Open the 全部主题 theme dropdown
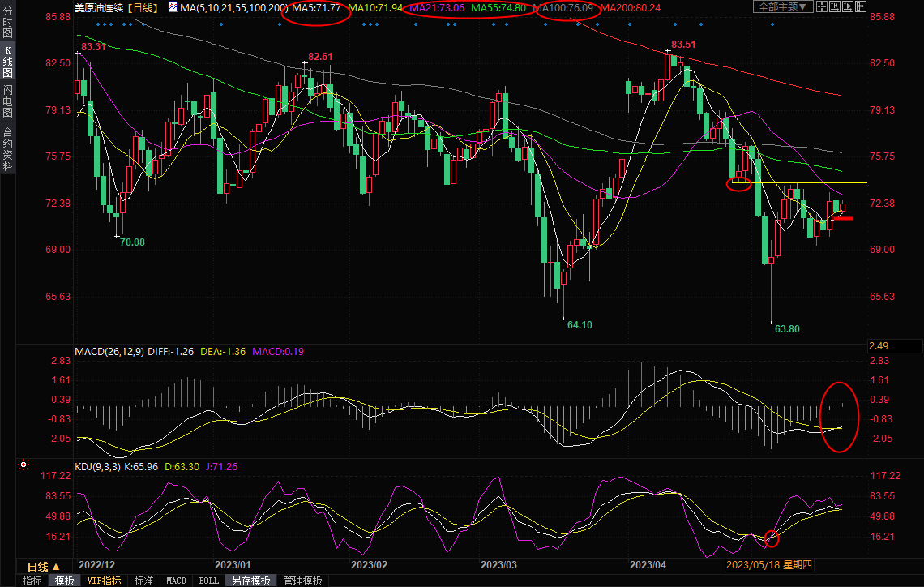 click(783, 6)
